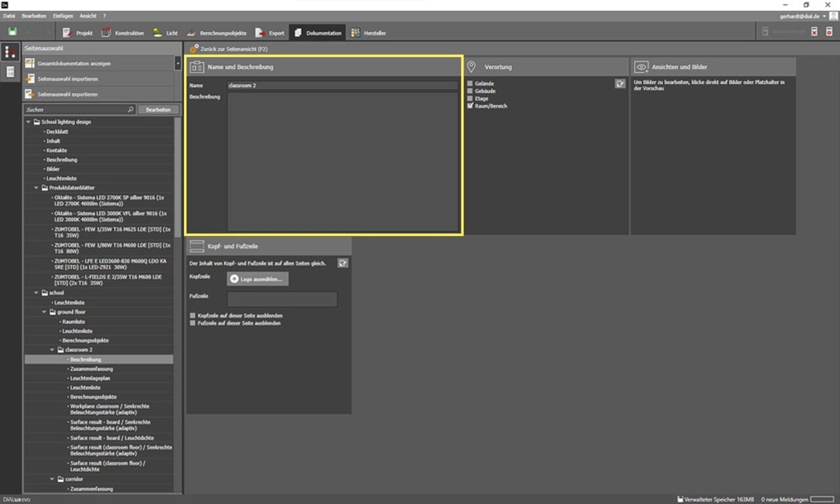
Task: Open Berechnungsobjekte in the toolbar
Action: [x=216, y=33]
